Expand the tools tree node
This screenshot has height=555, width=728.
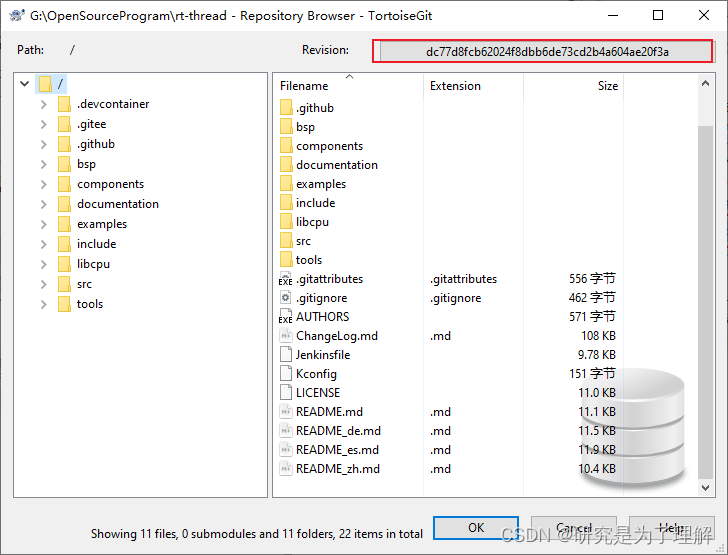coord(44,304)
